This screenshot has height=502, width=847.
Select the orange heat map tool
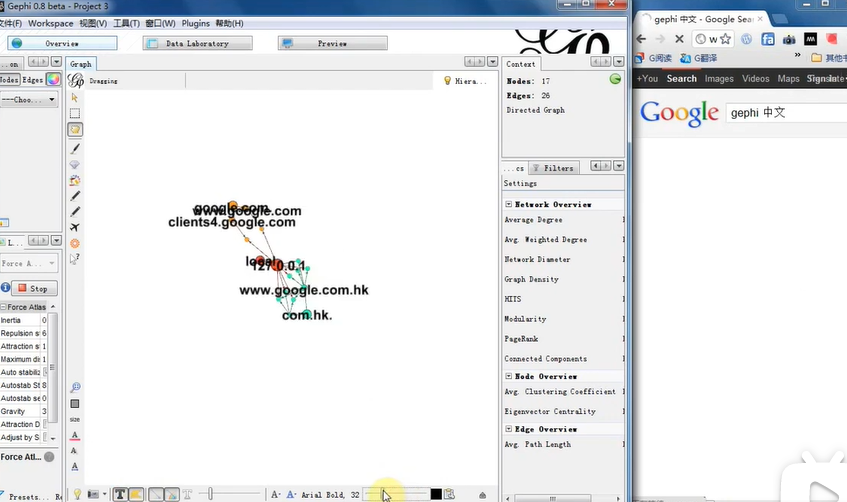(75, 243)
